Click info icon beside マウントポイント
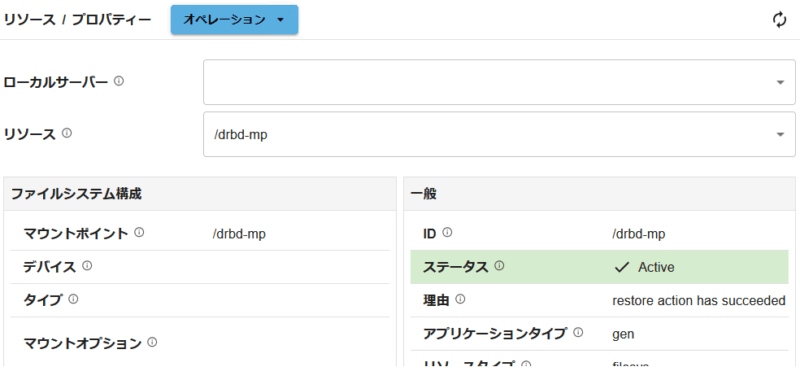 point(139,233)
